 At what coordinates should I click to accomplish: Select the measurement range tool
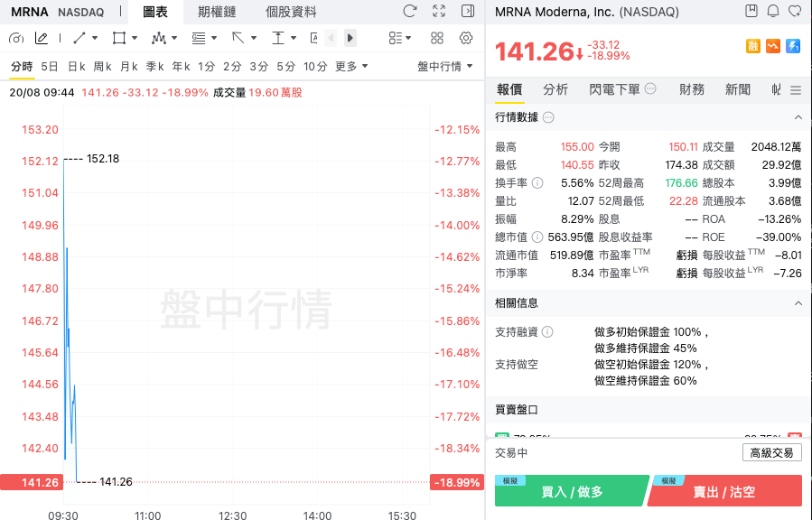coord(278,38)
